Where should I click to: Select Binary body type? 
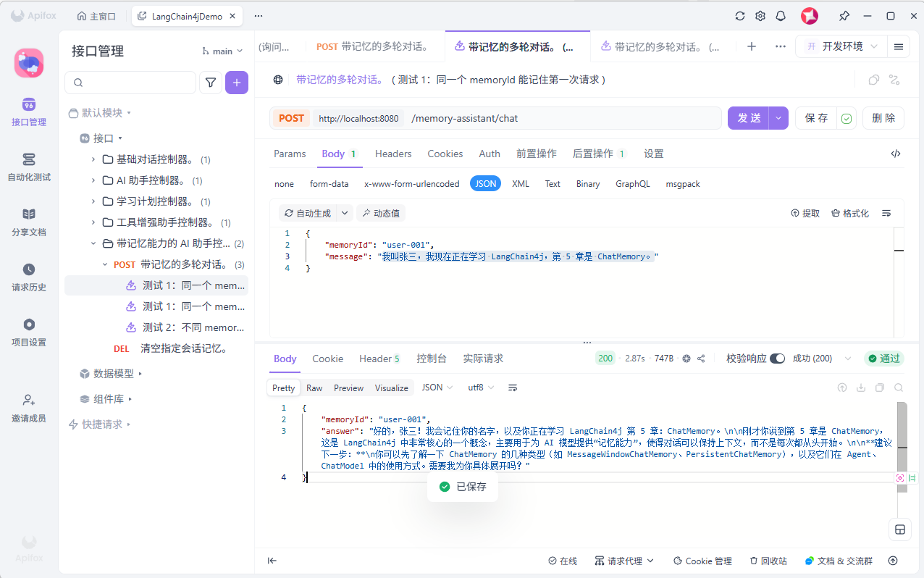point(588,184)
